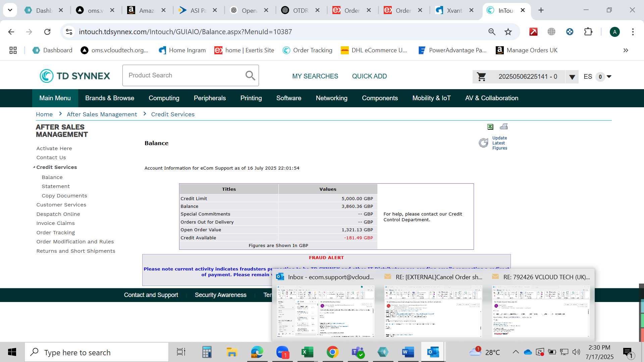Open Returns and Short Shipments link

(x=76, y=251)
